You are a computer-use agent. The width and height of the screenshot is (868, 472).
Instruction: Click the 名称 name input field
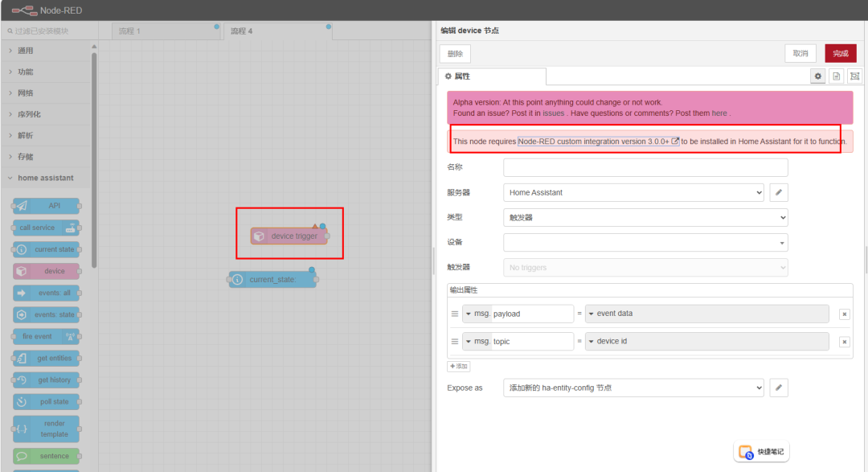tap(645, 167)
